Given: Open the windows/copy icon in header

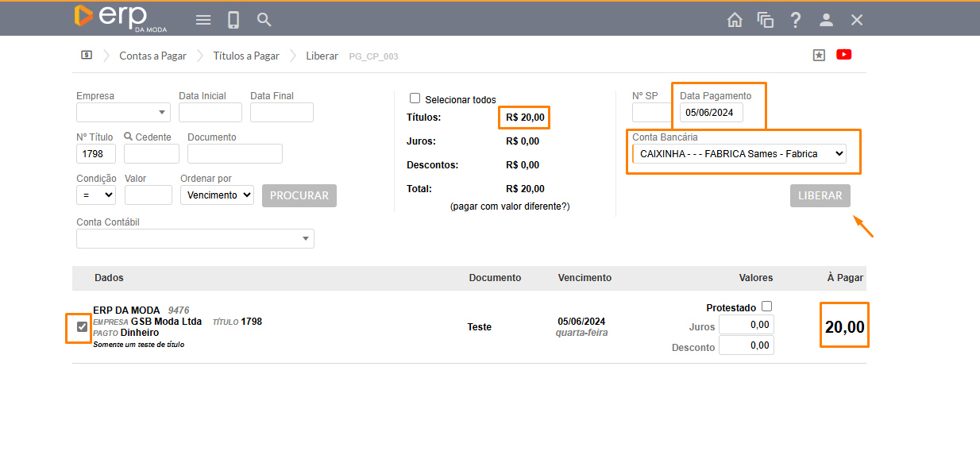Looking at the screenshot, I should pyautogui.click(x=765, y=20).
